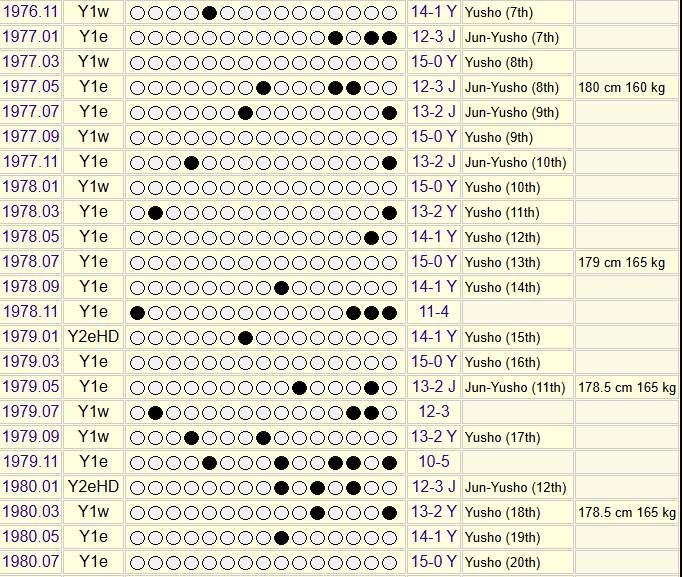Screen dimensions: 683x577
Task: Open the 13-2 Y record for 1978.03
Action: [434, 212]
